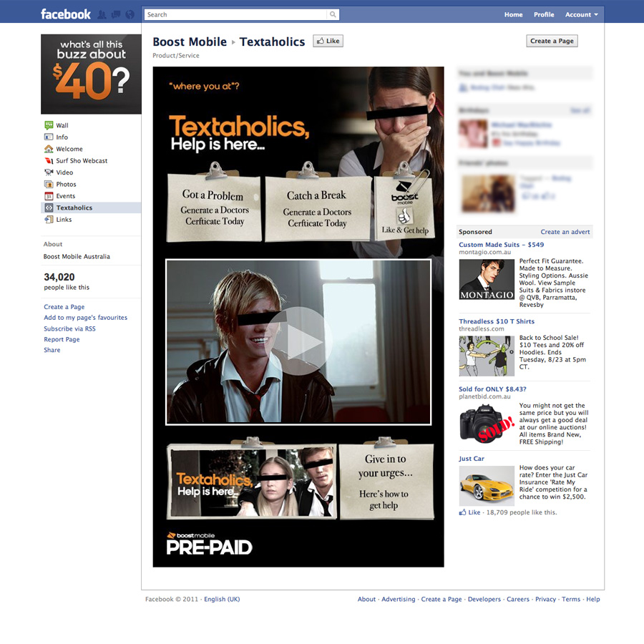The image size is (644, 644).
Task: Open friend requests icon in header
Action: point(102,15)
